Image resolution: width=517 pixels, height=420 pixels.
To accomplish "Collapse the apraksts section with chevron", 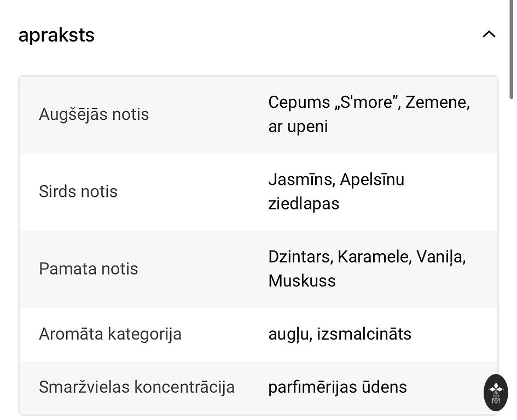I will pyautogui.click(x=489, y=34).
